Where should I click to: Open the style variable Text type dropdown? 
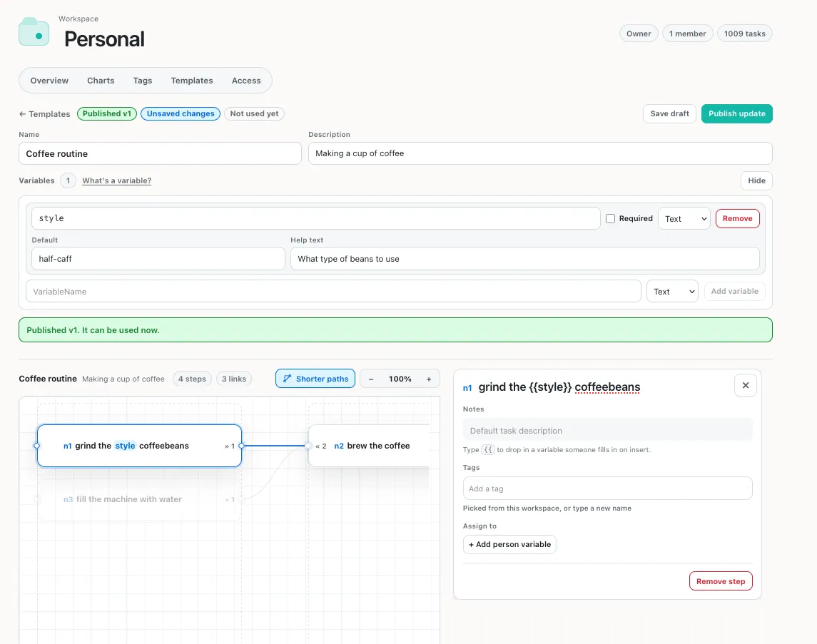pos(684,219)
